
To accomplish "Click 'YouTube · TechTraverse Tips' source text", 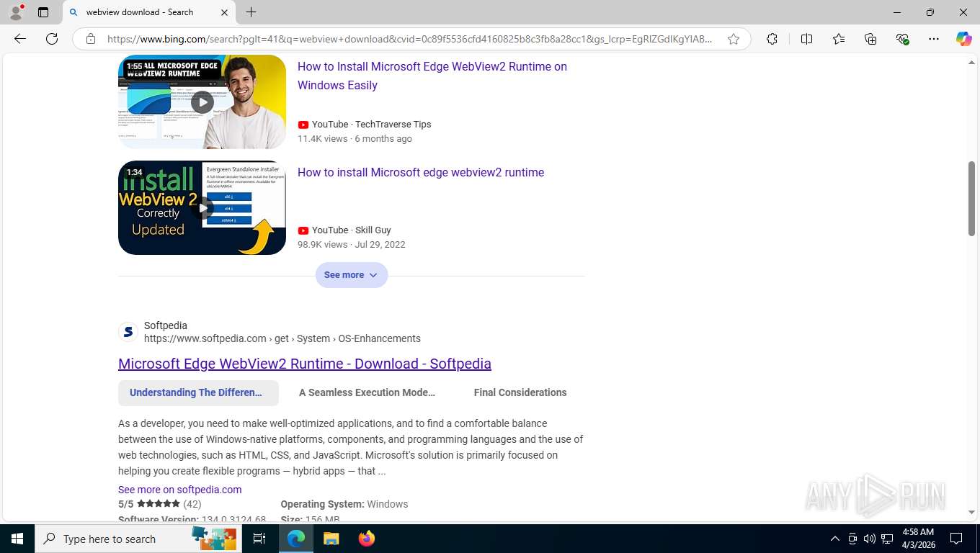I will pos(371,124).
